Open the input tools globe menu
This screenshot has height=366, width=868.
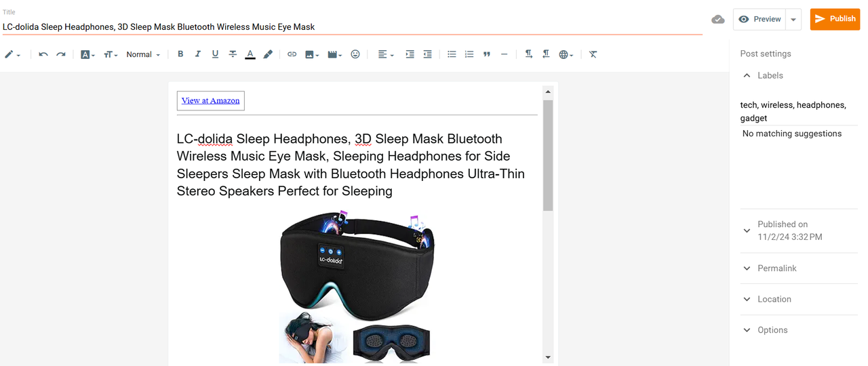pyautogui.click(x=566, y=54)
